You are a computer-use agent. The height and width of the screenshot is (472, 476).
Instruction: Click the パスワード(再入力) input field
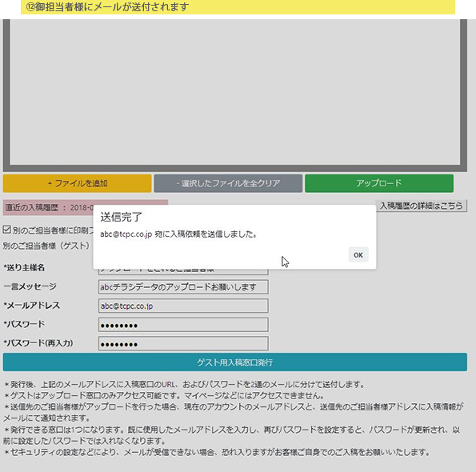pos(183,343)
